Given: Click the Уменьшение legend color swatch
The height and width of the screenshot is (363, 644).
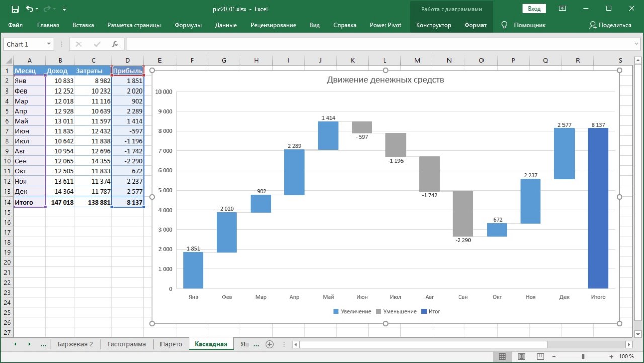Looking at the screenshot, I should [379, 312].
